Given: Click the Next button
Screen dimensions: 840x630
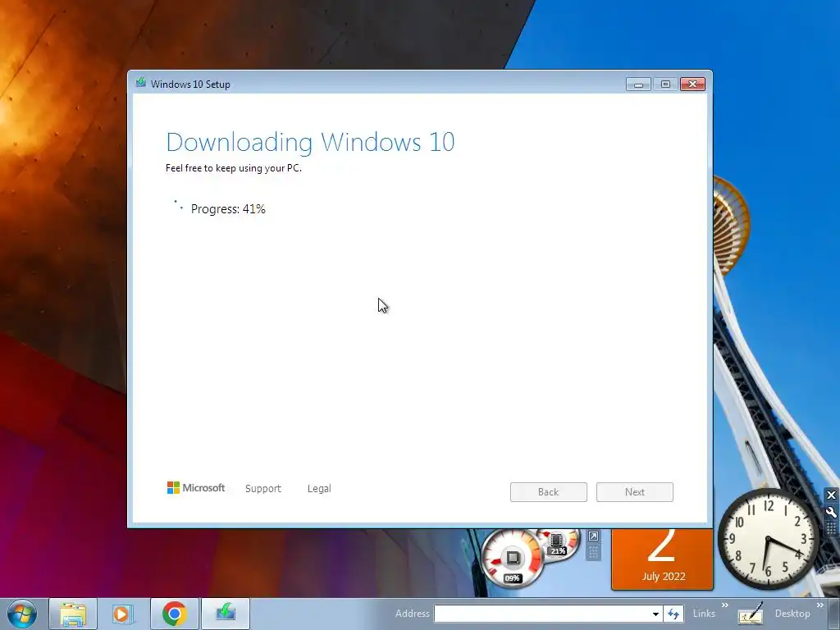Looking at the screenshot, I should point(635,492).
